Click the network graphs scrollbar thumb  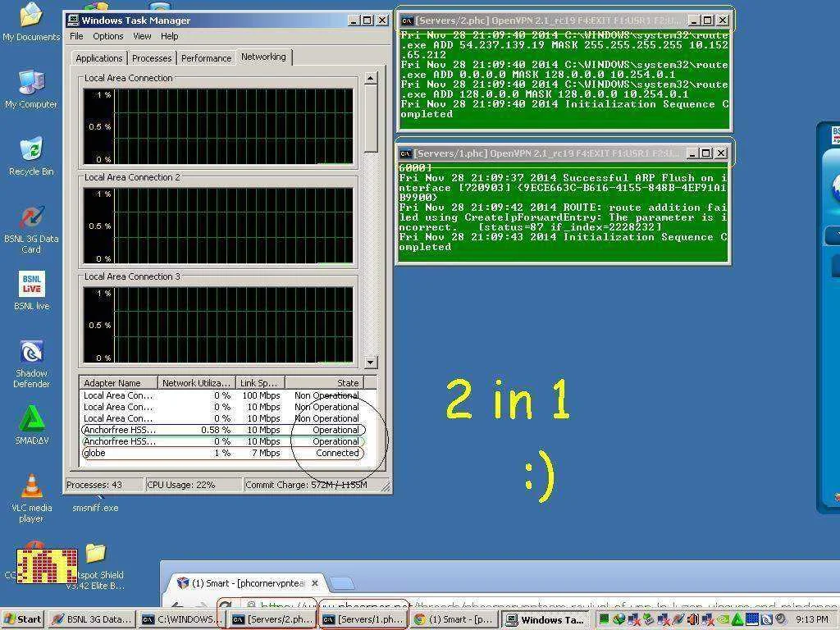[371, 118]
